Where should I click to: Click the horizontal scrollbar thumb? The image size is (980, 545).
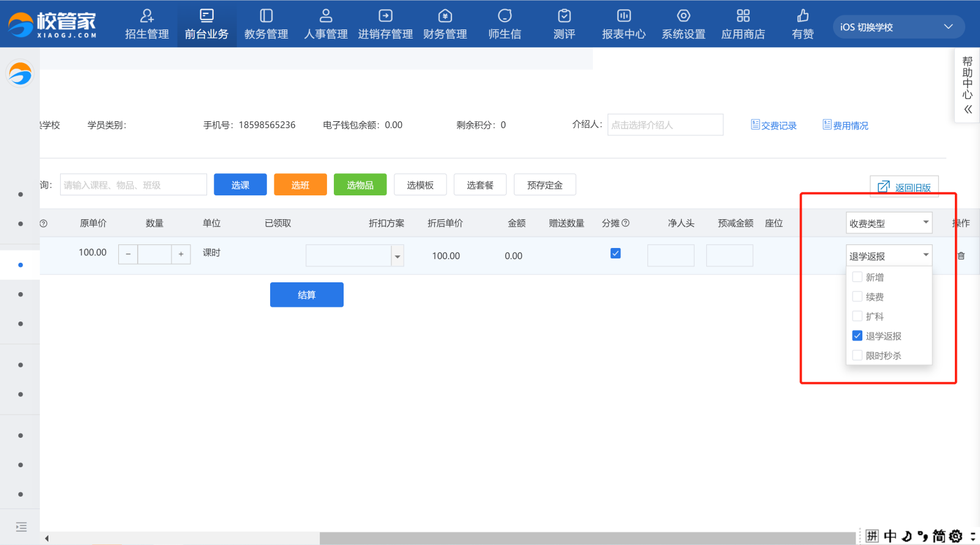587,538
